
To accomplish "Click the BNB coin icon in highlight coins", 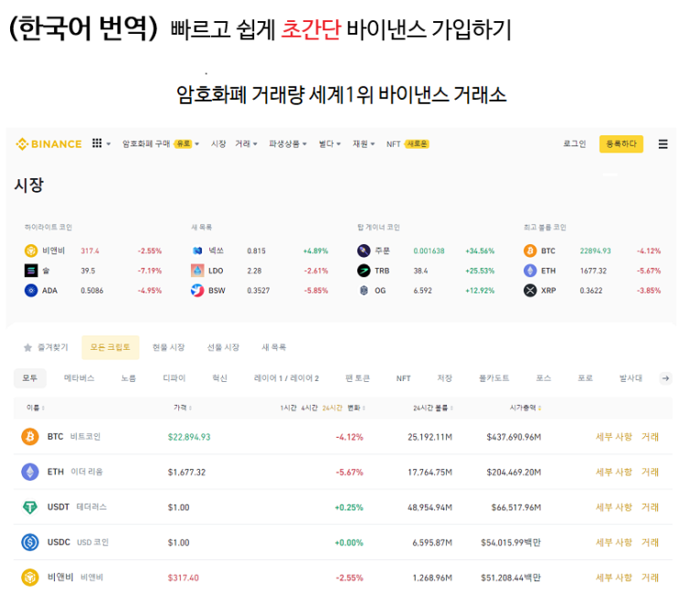I will 31,250.
